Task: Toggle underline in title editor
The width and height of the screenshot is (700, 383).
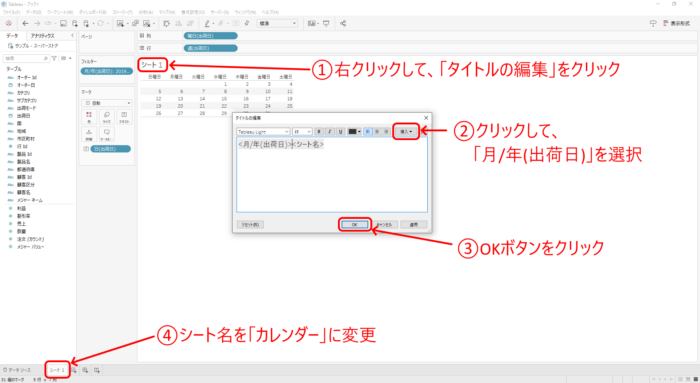Action: [340, 132]
